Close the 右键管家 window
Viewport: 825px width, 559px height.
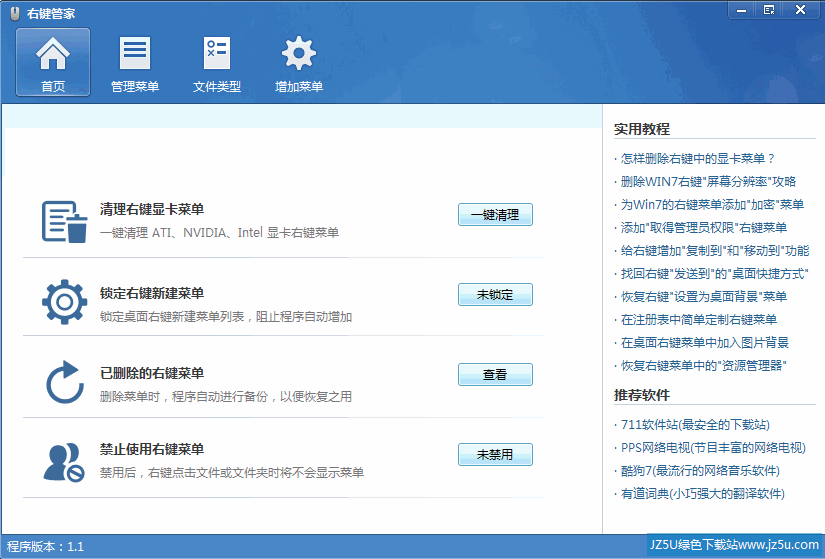coord(801,10)
